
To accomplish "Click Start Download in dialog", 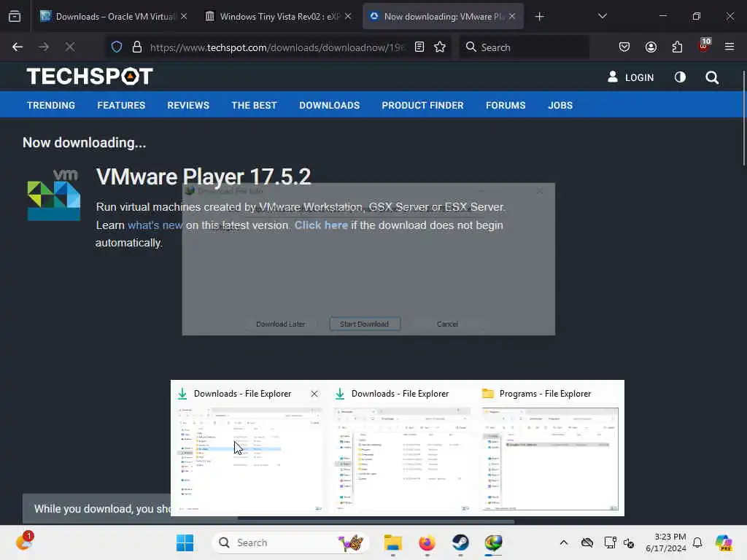I will point(365,324).
